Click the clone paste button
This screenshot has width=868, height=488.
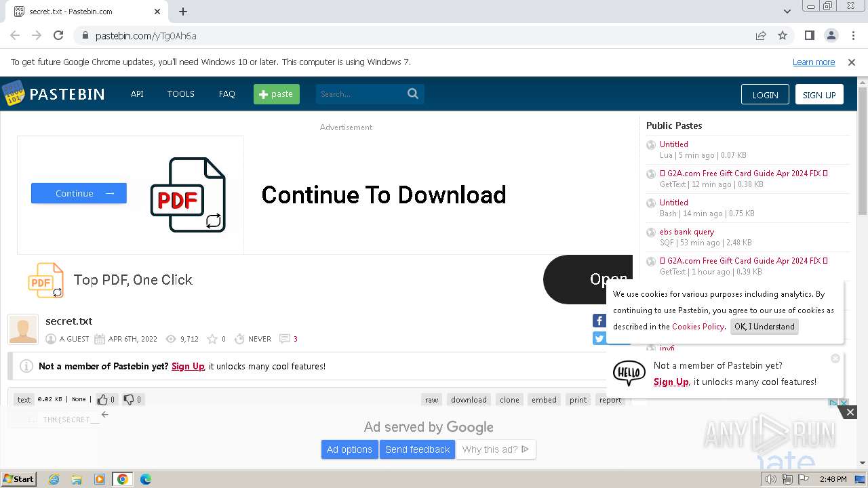pyautogui.click(x=510, y=400)
